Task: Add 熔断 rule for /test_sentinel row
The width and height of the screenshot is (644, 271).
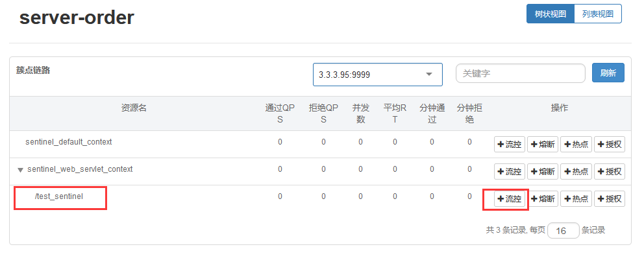Action: (x=542, y=199)
